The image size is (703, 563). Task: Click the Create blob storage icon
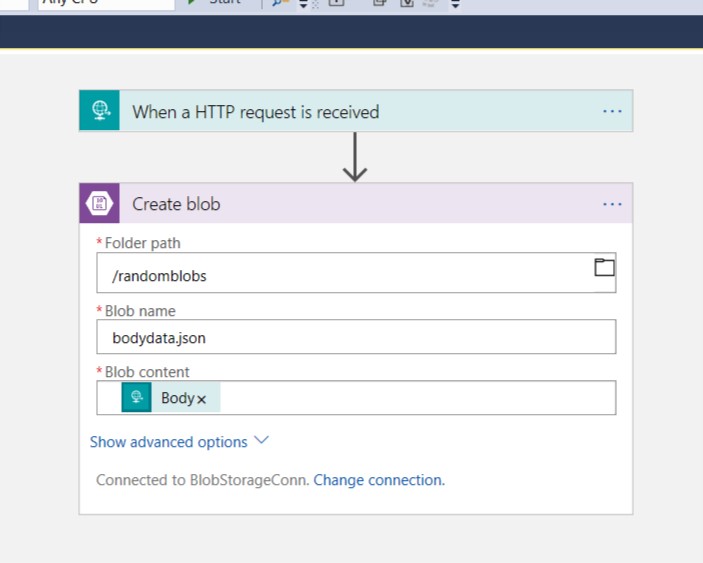(x=100, y=203)
